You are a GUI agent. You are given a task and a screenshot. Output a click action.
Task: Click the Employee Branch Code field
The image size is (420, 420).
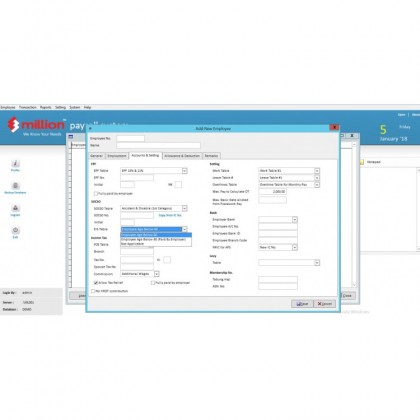click(278, 240)
